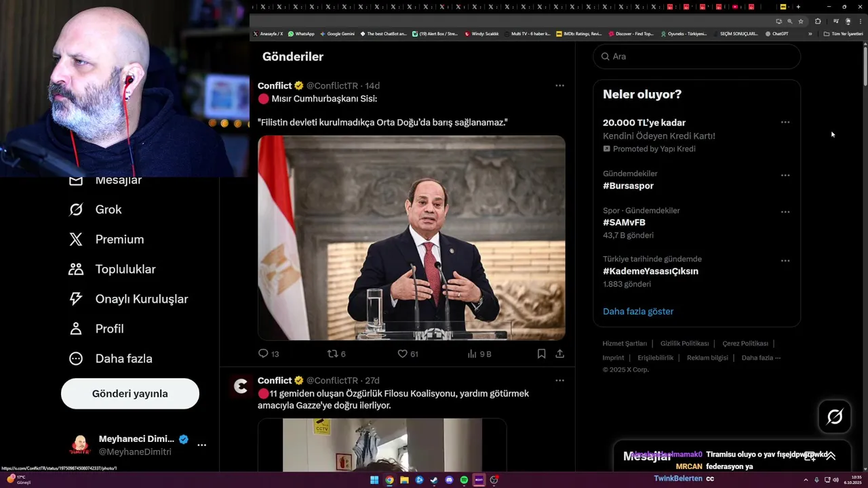
Task: Open the floating Grok button
Action: (x=835, y=417)
